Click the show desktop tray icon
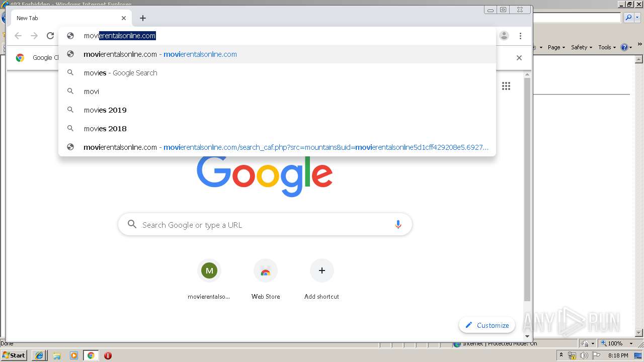Viewport: 644px width, 362px height. pyautogui.click(x=638, y=355)
